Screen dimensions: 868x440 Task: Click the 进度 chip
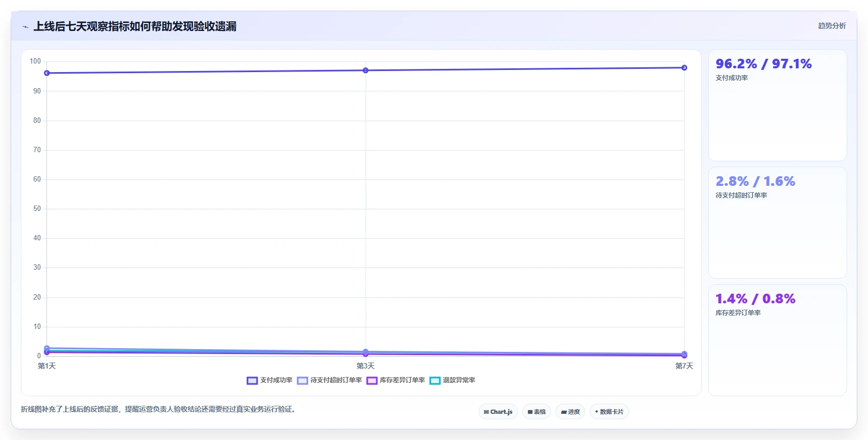point(570,412)
